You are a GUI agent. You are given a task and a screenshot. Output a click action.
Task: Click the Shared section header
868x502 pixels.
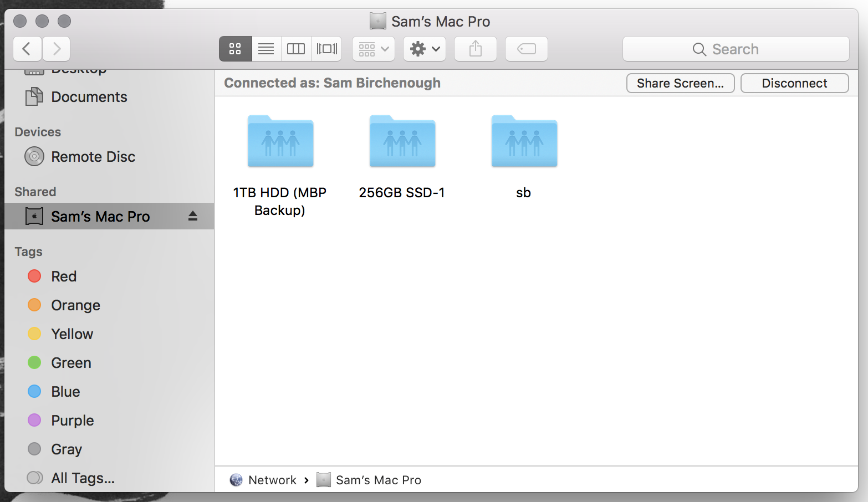(x=35, y=192)
